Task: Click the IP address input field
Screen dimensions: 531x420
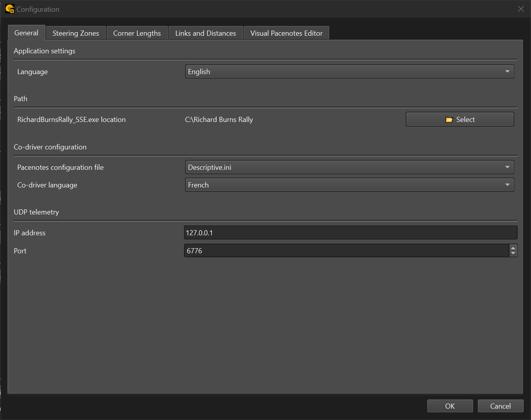Action: coord(350,233)
